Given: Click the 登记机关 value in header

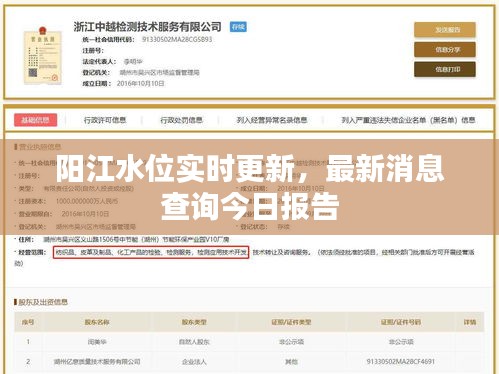Looking at the screenshot, I should tap(159, 72).
